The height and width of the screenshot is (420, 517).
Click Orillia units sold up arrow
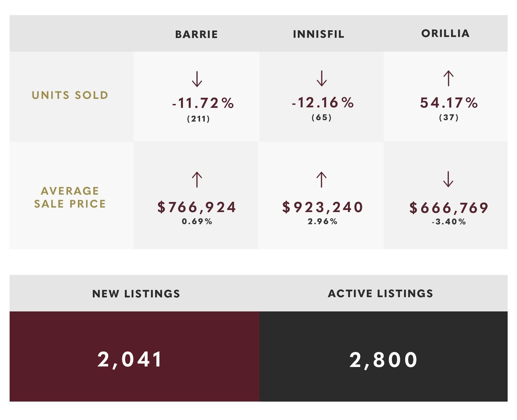[448, 78]
